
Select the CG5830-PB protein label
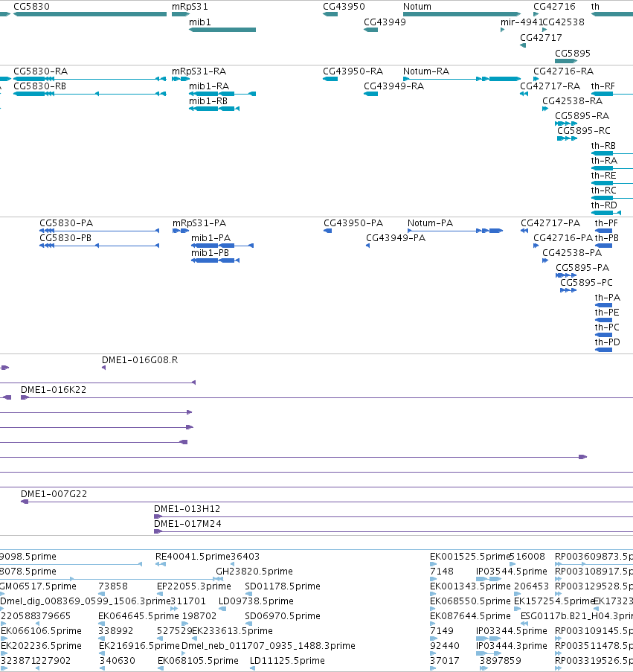[65, 238]
